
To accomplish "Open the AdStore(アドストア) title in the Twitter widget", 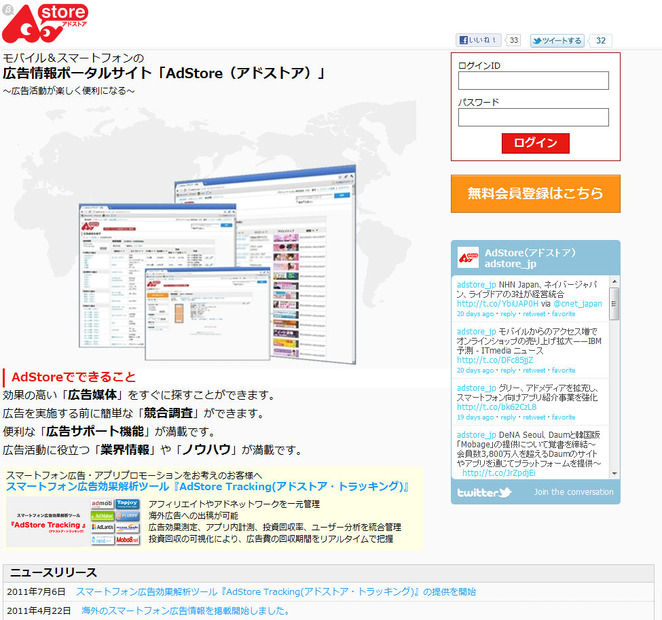I will (530, 252).
